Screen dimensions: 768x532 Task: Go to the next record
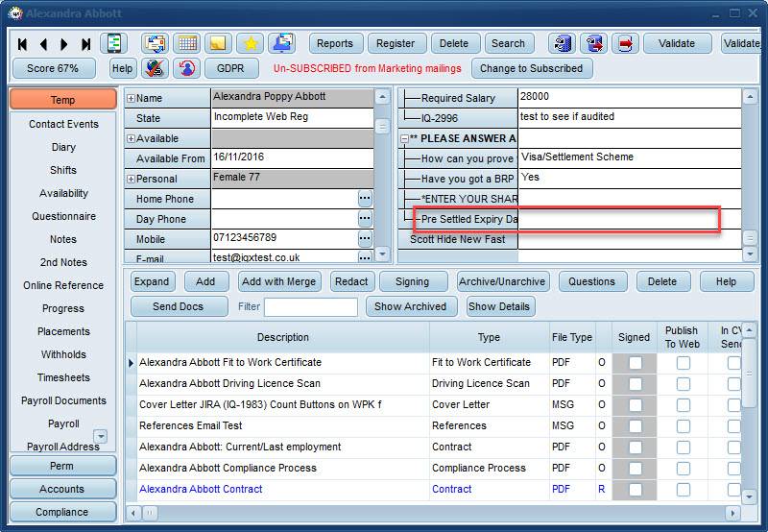64,44
